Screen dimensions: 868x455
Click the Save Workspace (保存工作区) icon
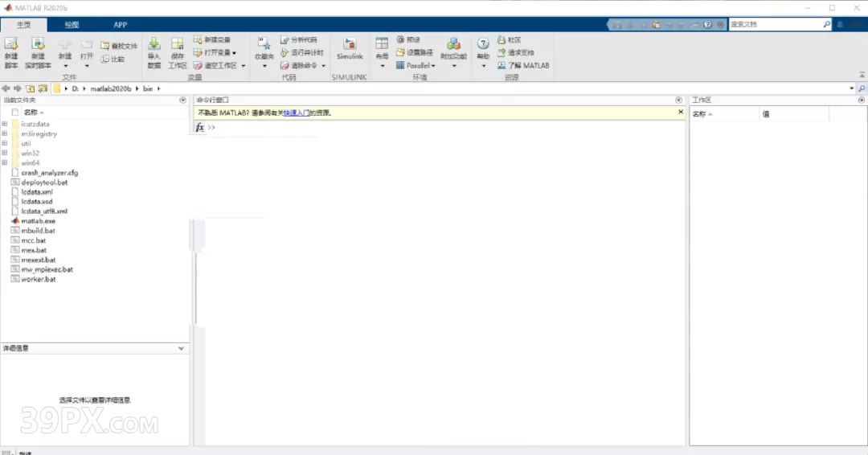click(x=177, y=44)
